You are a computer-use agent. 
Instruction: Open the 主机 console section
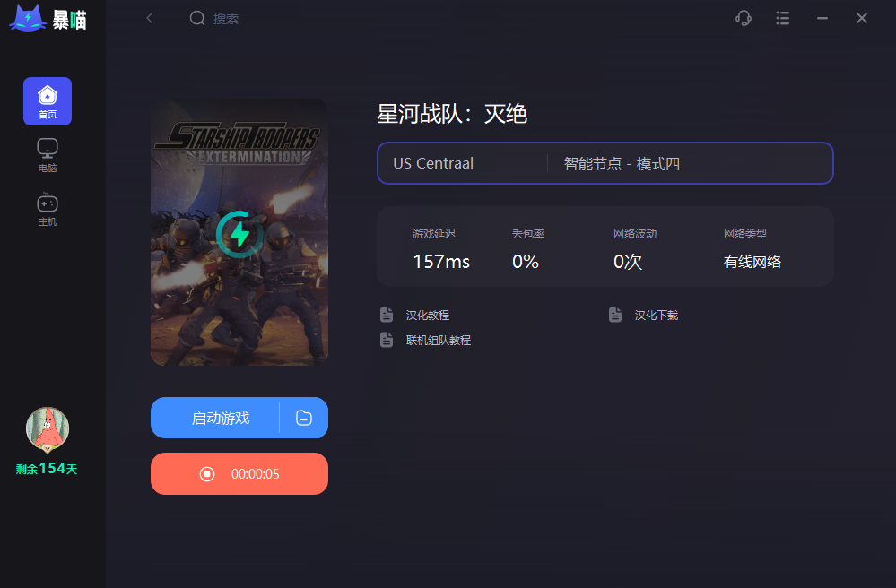coord(48,210)
